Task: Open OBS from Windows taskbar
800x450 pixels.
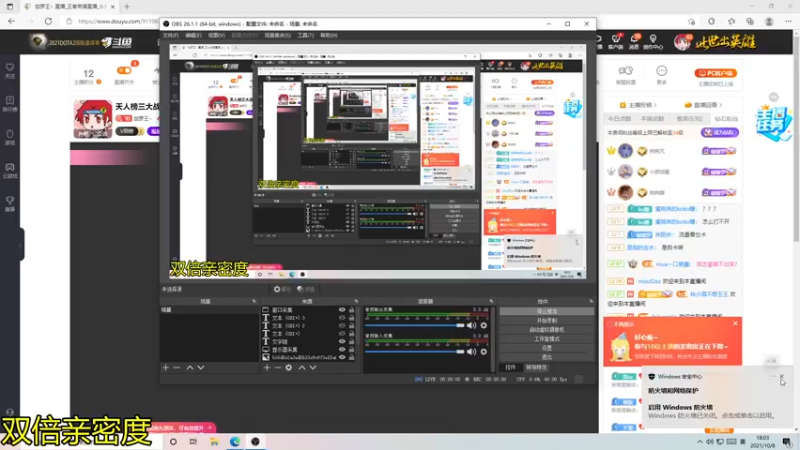Action: (x=256, y=442)
